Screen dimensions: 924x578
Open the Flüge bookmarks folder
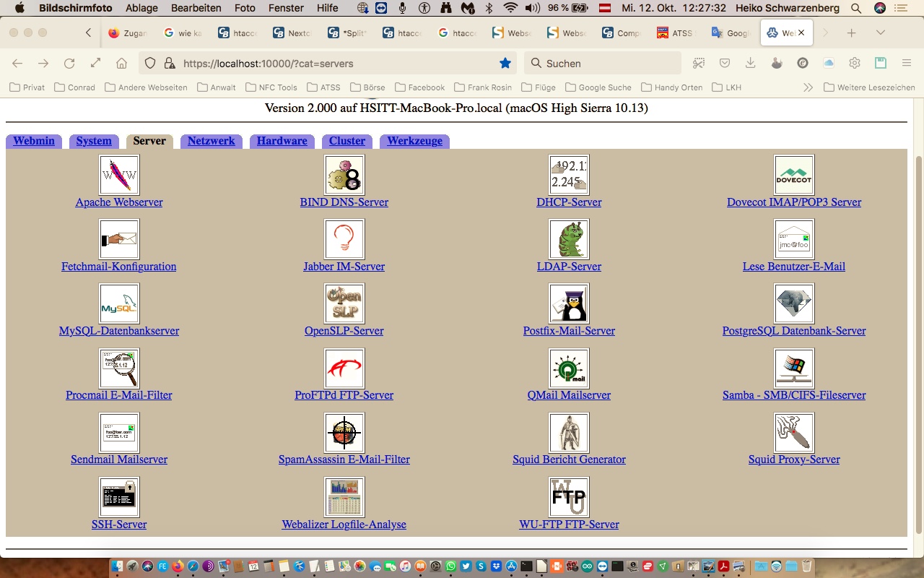coord(539,87)
